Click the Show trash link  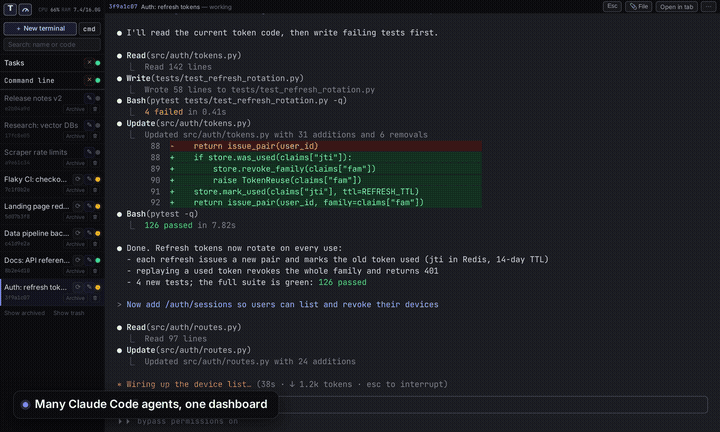[68, 313]
